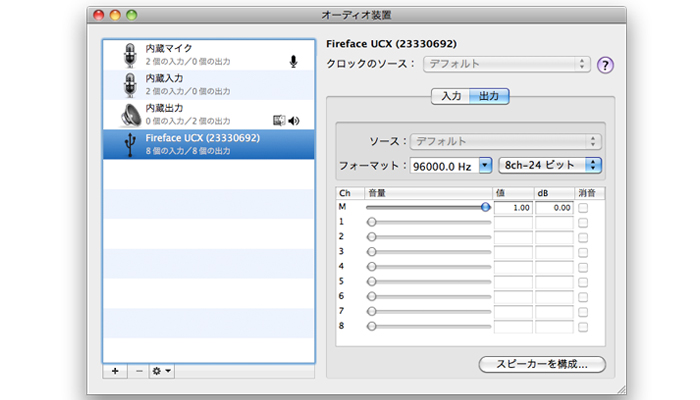The image size is (700, 400).
Task: Open the クロックのソース dropdown
Action: click(x=507, y=64)
